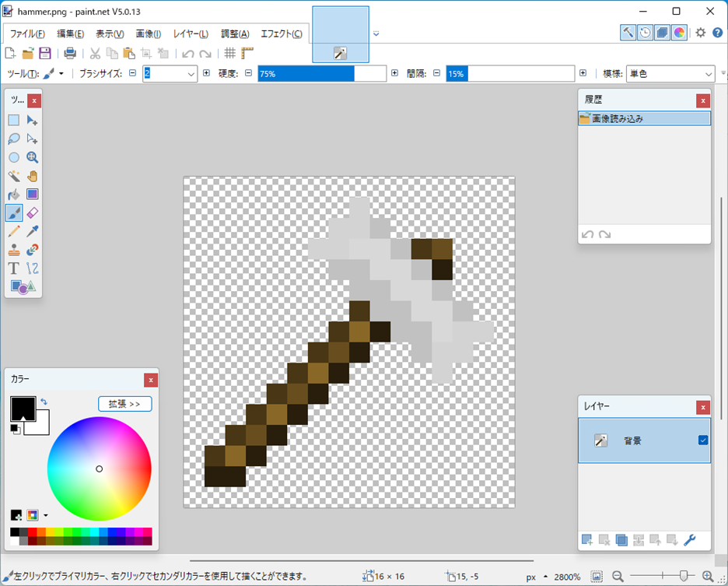The image size is (728, 586).
Task: Choose the Gradient tool
Action: point(33,195)
